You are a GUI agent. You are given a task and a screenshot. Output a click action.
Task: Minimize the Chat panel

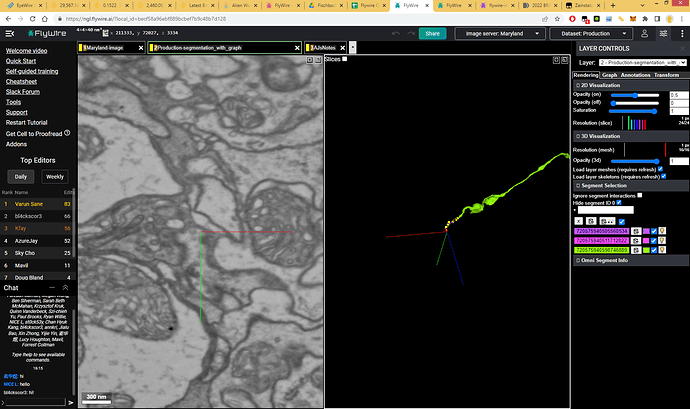coord(52,287)
